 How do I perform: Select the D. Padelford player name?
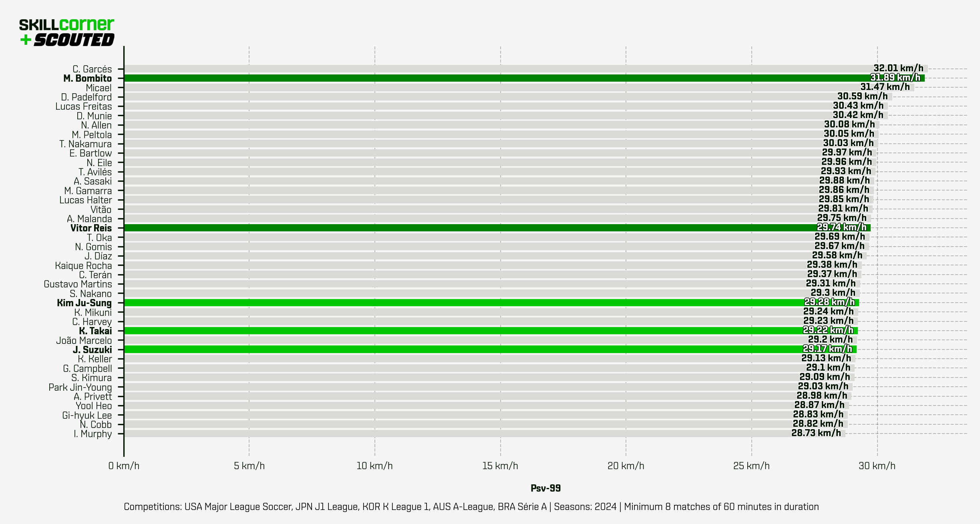[86, 97]
